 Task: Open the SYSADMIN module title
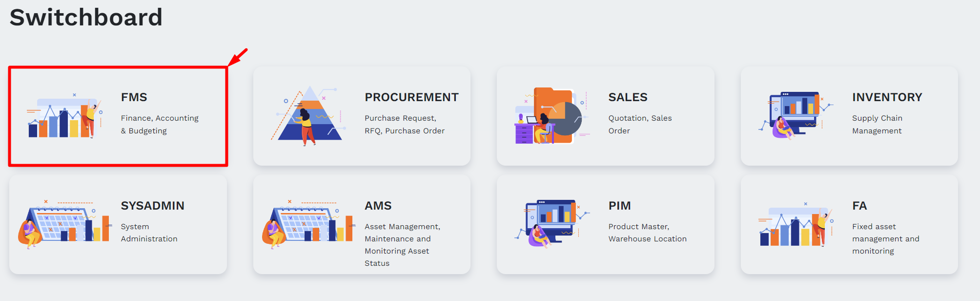[152, 206]
